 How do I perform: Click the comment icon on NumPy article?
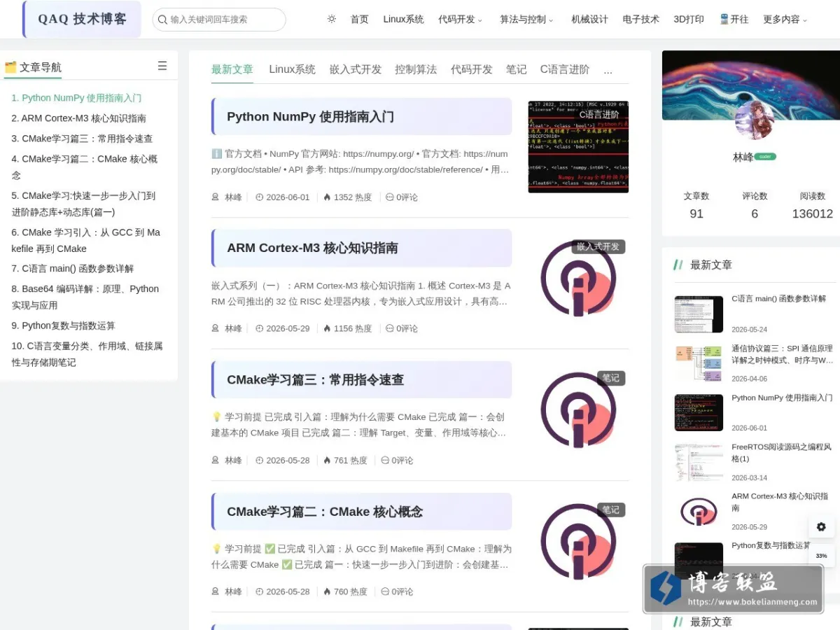click(x=390, y=197)
